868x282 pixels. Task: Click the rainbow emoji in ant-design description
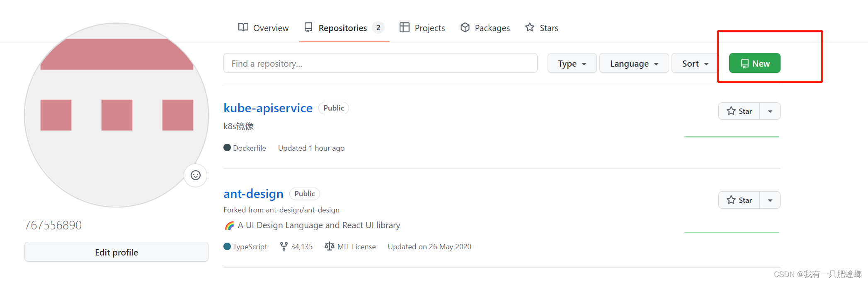[229, 226]
